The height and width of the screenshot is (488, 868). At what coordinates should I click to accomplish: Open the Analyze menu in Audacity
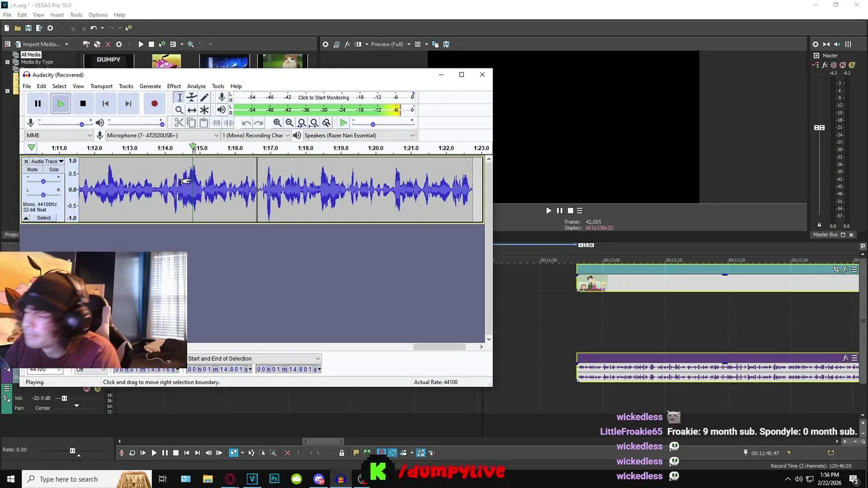(x=196, y=86)
